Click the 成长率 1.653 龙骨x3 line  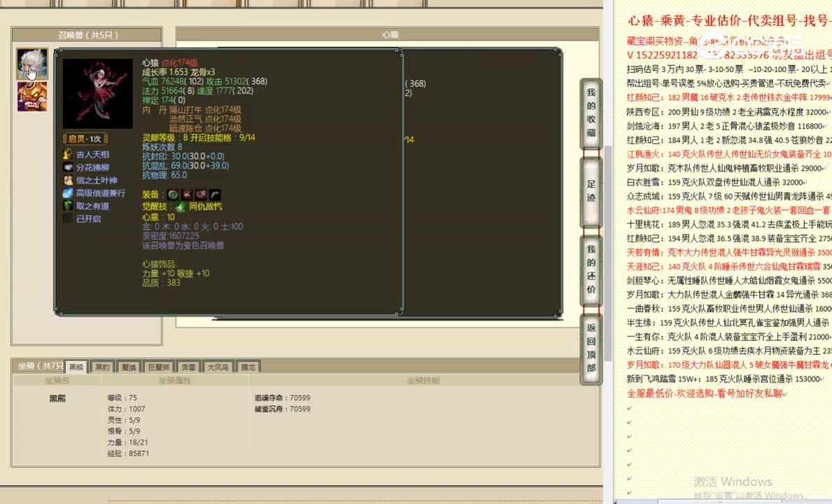[179, 72]
